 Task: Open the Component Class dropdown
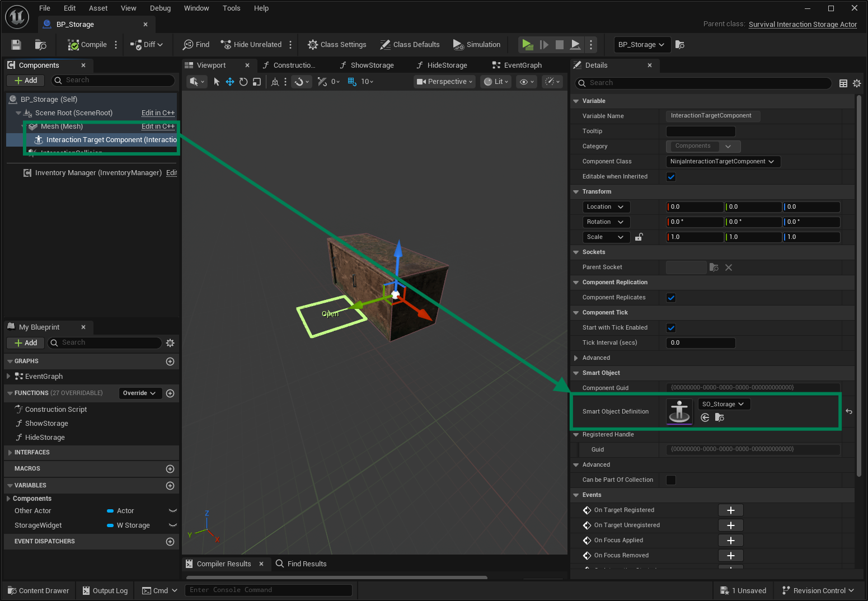tap(722, 161)
